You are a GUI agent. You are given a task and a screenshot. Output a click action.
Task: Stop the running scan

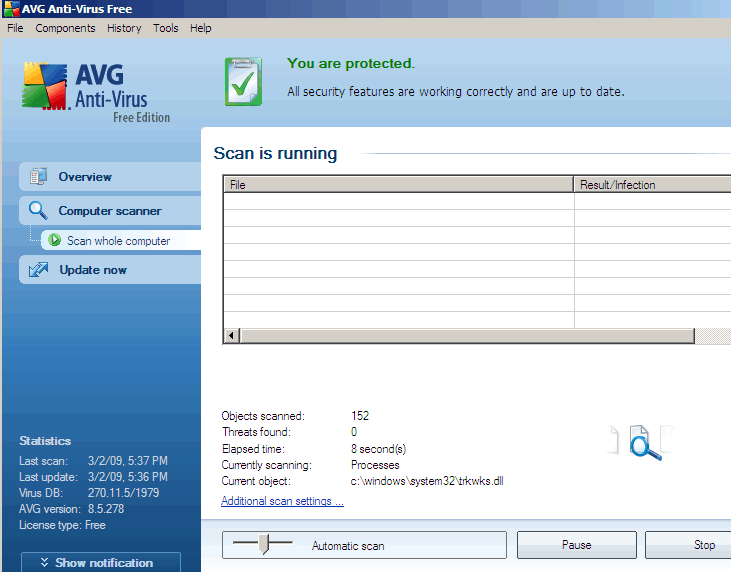point(703,545)
